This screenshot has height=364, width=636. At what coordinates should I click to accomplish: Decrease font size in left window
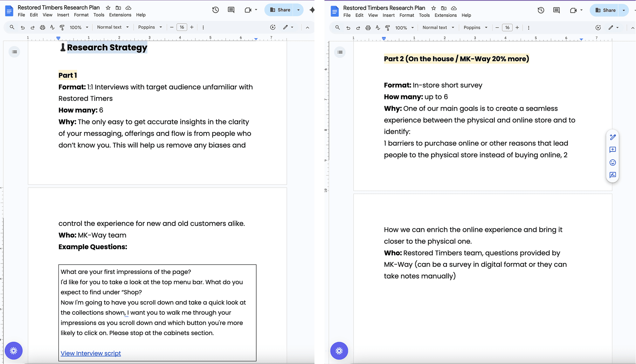click(172, 27)
